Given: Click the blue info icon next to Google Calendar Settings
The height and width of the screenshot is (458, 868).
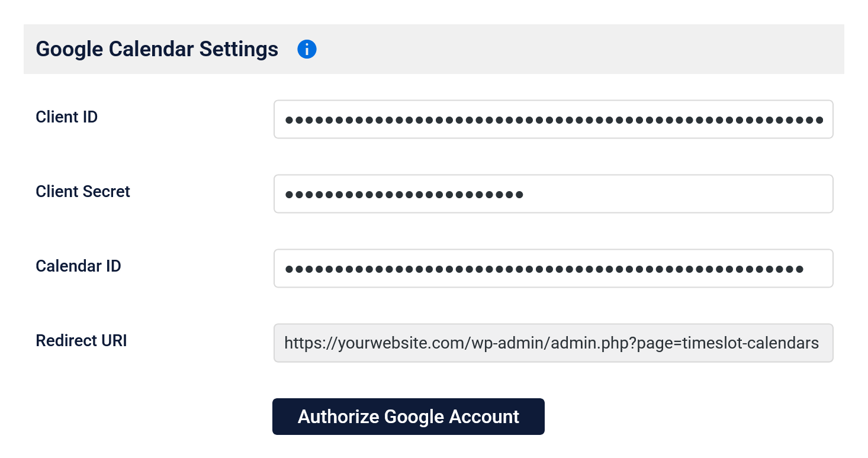Looking at the screenshot, I should pyautogui.click(x=307, y=50).
